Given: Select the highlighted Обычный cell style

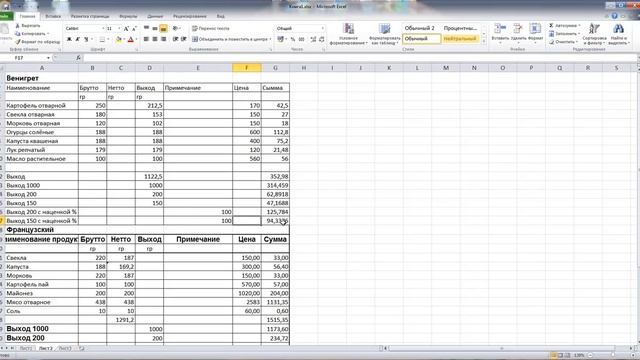Looking at the screenshot, I should (421, 38).
